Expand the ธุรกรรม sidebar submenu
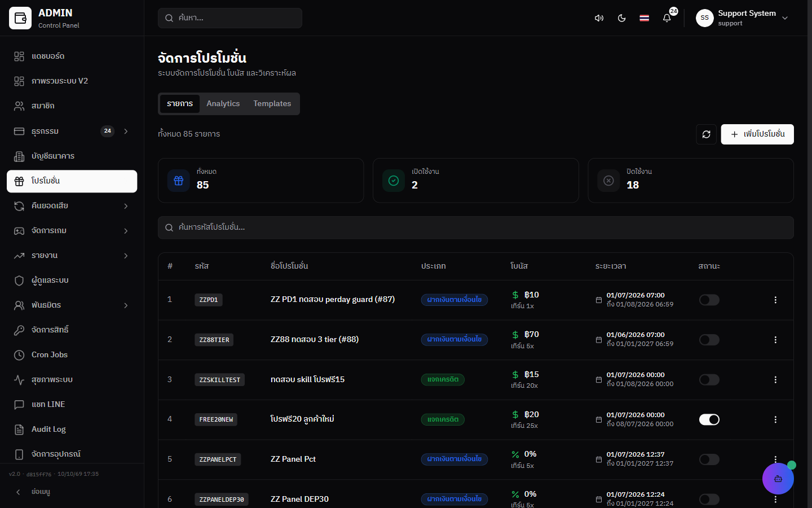812x508 pixels. tap(126, 132)
